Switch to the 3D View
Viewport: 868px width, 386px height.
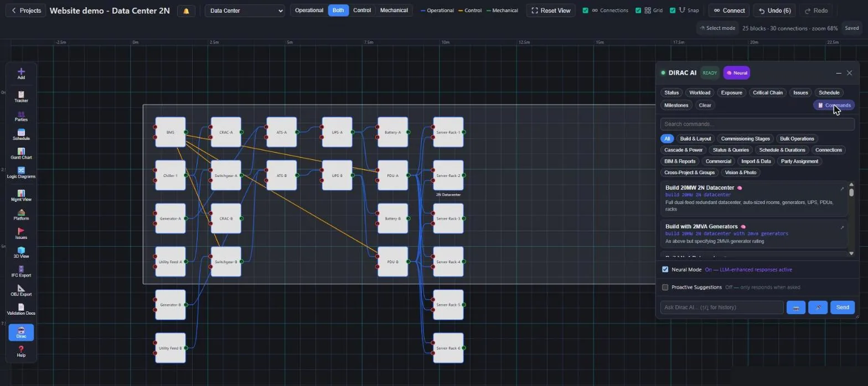point(21,253)
